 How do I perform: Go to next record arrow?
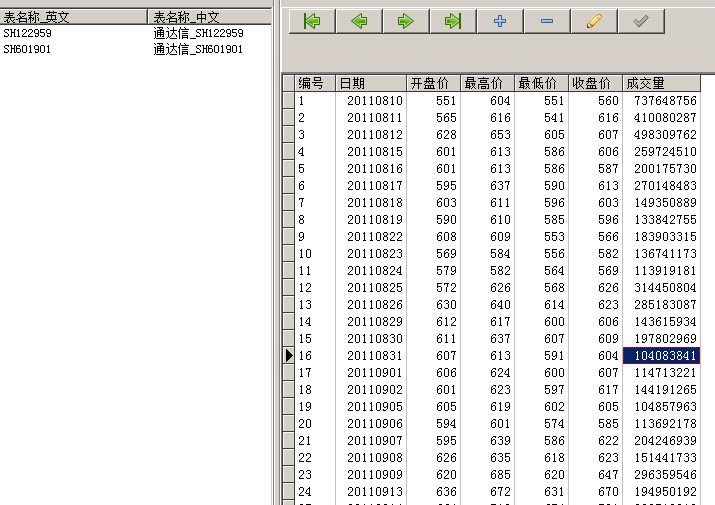pyautogui.click(x=406, y=21)
